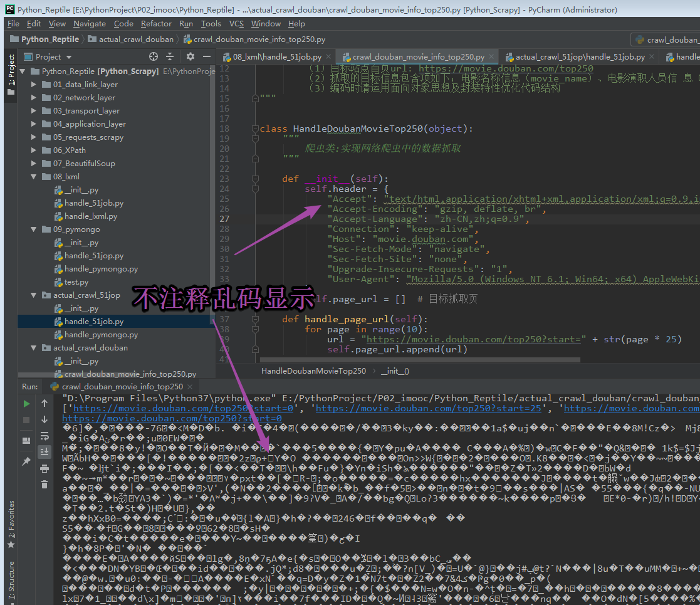Open the VCS menu

tap(236, 24)
